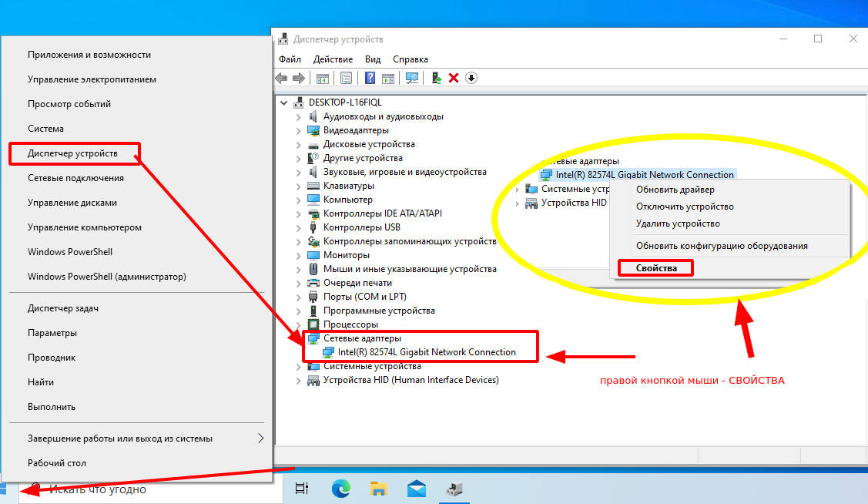Open File Explorer from the taskbar

tap(378, 488)
